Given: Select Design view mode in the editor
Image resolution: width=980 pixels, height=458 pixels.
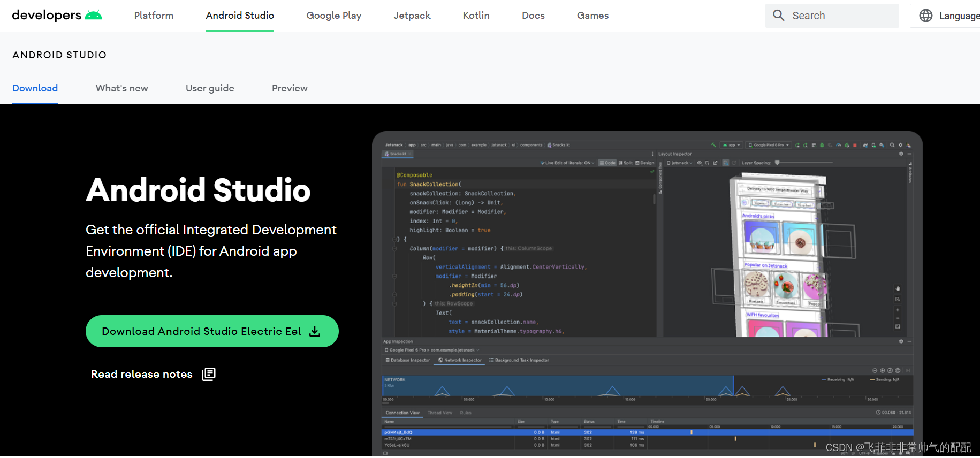Looking at the screenshot, I should (x=644, y=163).
